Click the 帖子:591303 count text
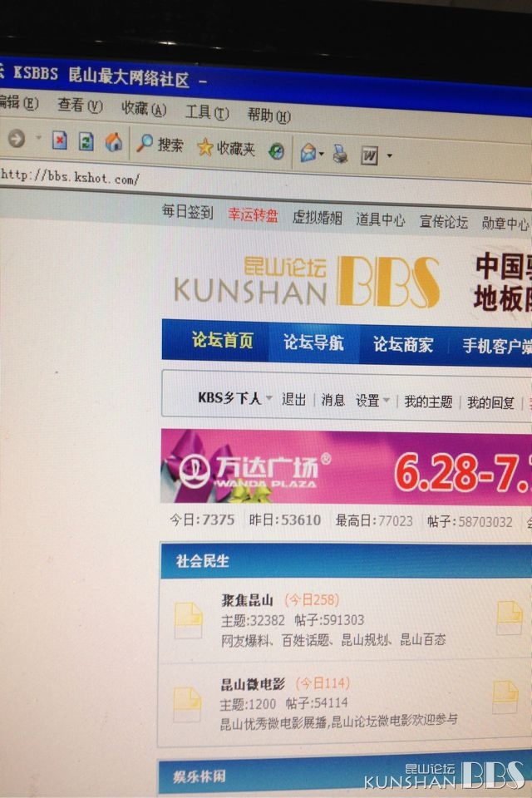532x798 pixels. pyautogui.click(x=329, y=620)
